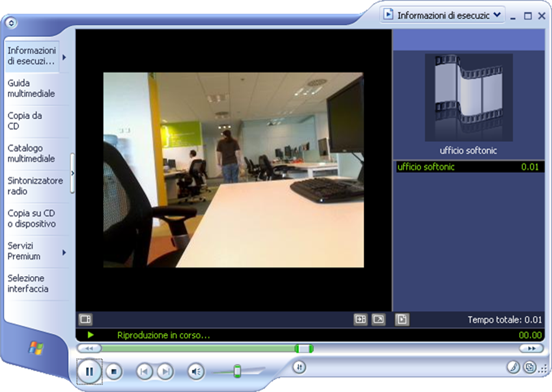Open Guida multimediale tab

(31, 88)
